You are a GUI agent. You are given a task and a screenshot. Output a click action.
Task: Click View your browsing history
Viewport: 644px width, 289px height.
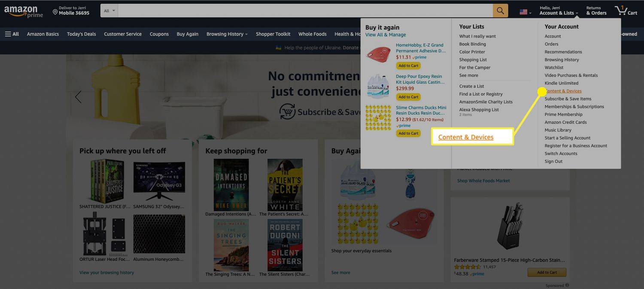coord(106,273)
